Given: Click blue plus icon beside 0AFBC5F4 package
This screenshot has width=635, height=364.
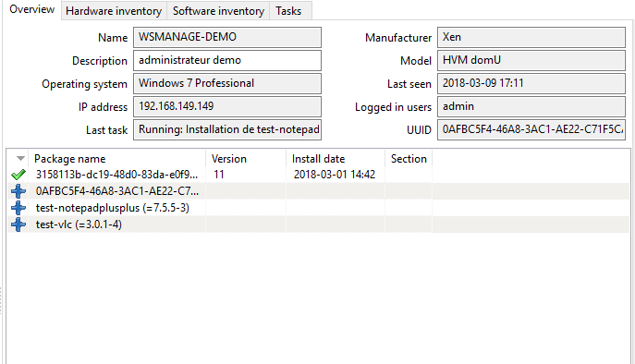Looking at the screenshot, I should tap(18, 191).
